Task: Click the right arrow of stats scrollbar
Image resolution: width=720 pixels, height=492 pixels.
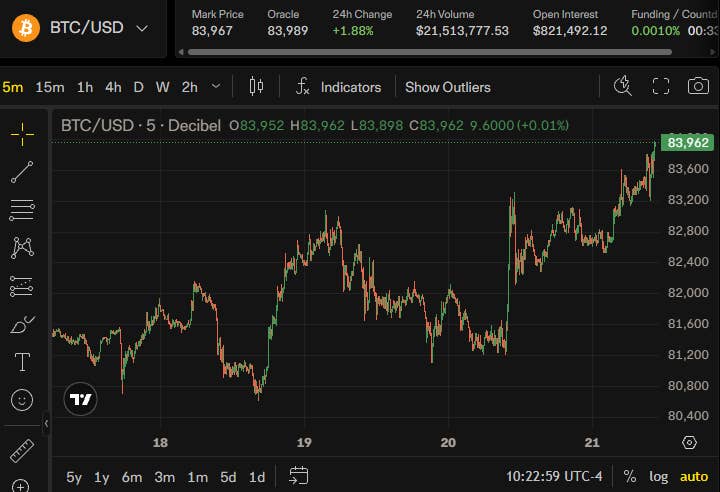Action: point(713,52)
